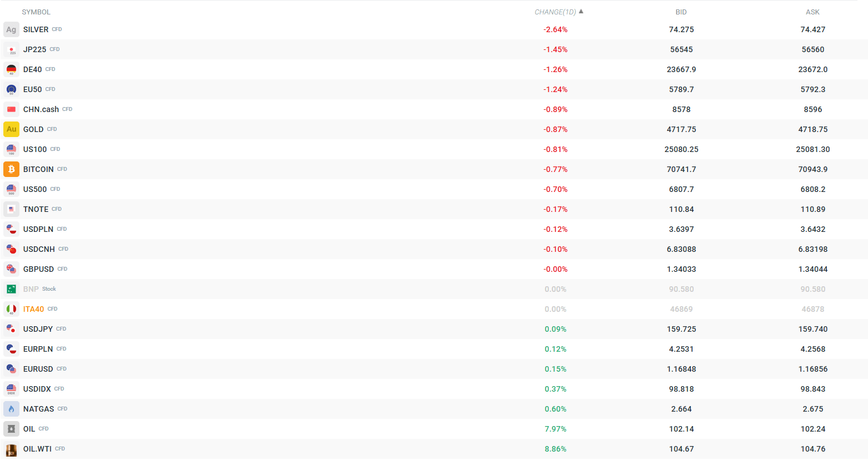Image resolution: width=868 pixels, height=471 pixels.
Task: Open the highlighted ITA40 symbol link
Action: [x=33, y=309]
